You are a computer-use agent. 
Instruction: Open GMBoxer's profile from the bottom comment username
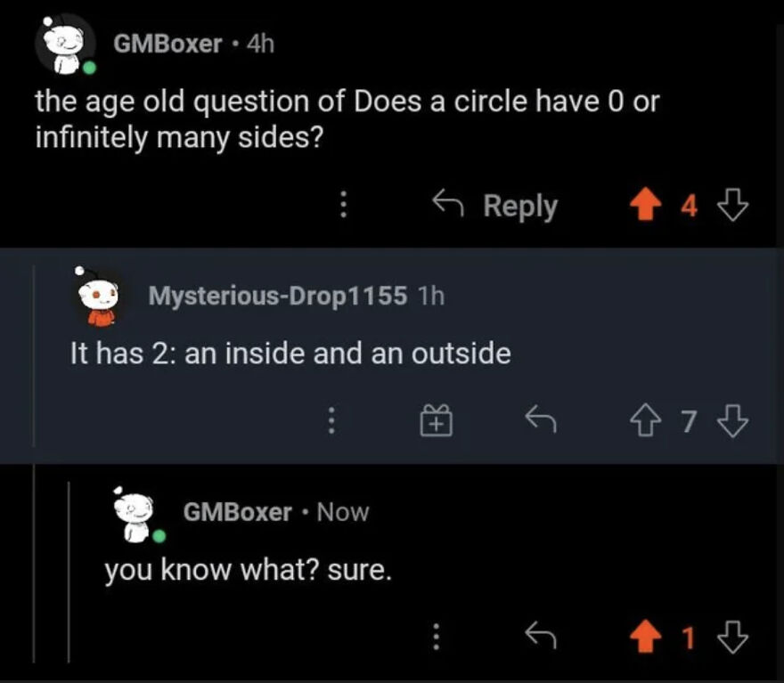237,512
